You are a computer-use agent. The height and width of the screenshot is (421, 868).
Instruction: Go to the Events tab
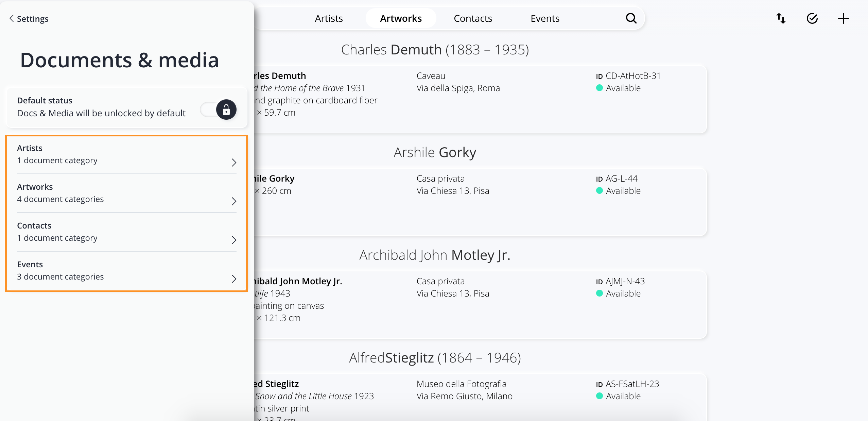point(545,18)
